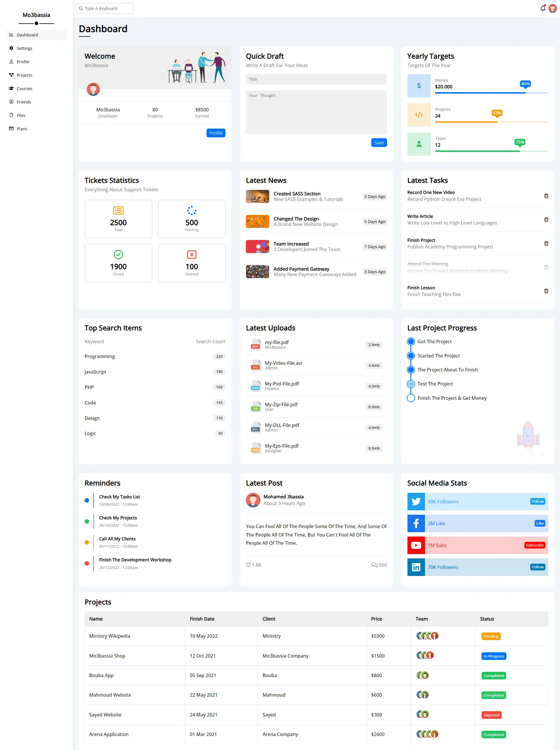
Task: Open the Created SASS Section news thumbnail
Action: [257, 196]
